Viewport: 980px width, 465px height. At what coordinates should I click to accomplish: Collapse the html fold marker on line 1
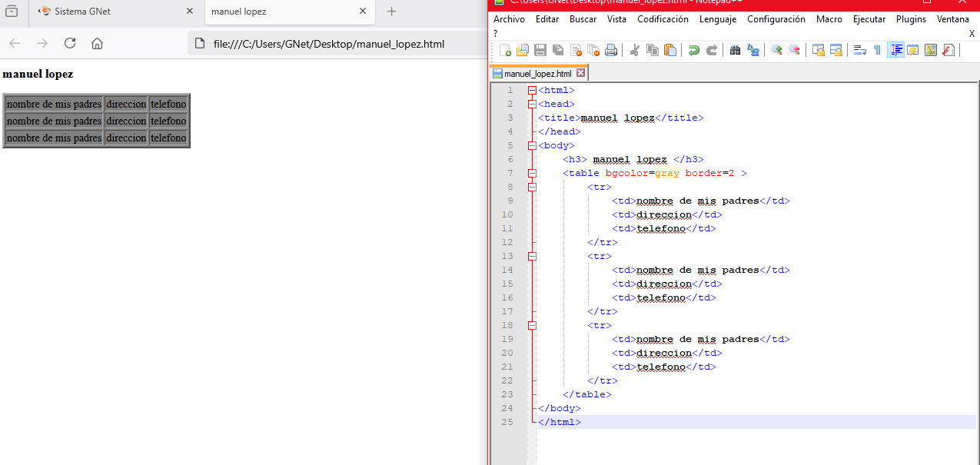(532, 91)
